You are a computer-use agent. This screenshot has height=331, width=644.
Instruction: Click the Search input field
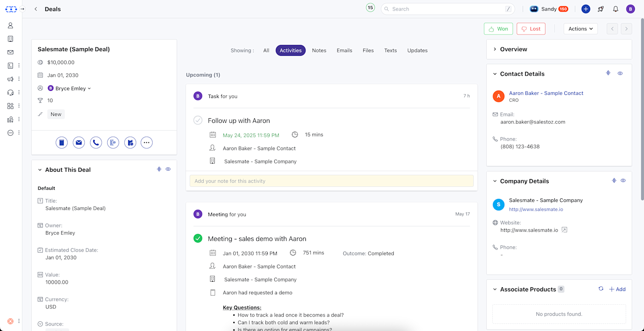click(x=447, y=9)
